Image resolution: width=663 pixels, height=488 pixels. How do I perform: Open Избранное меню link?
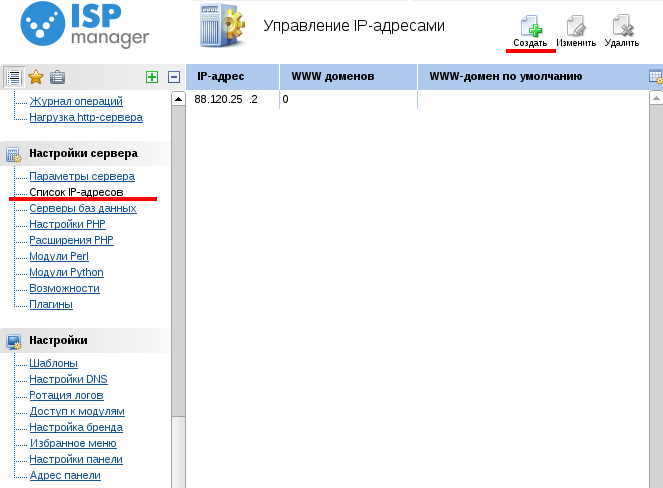(73, 444)
